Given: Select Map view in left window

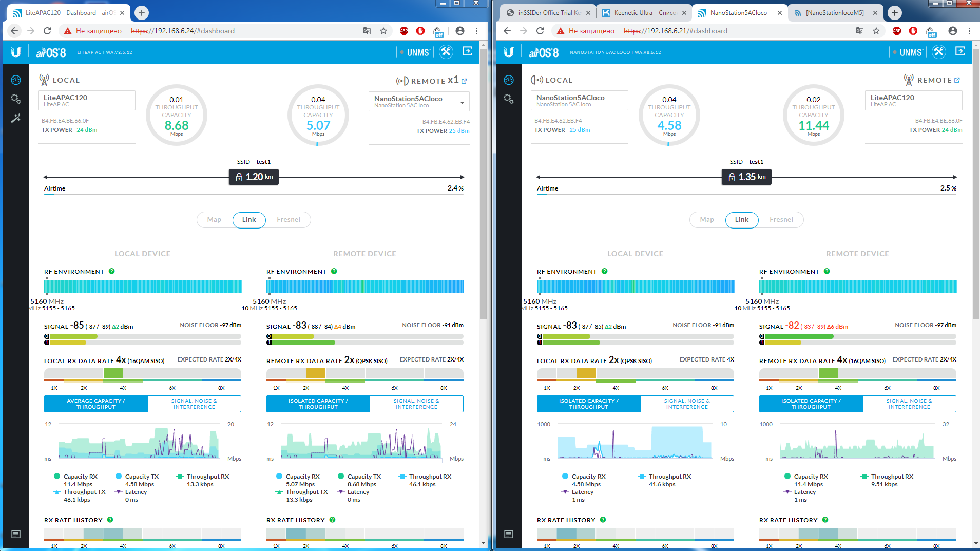Looking at the screenshot, I should [x=214, y=220].
